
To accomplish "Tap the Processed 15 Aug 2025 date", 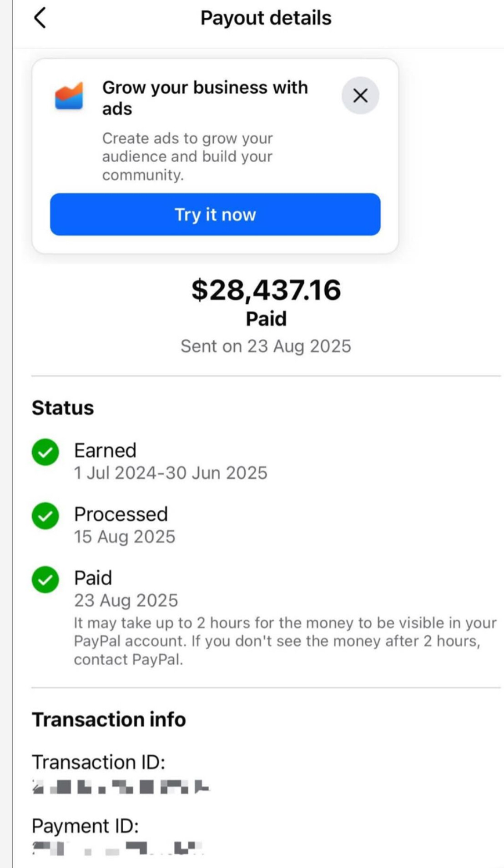I will [125, 537].
